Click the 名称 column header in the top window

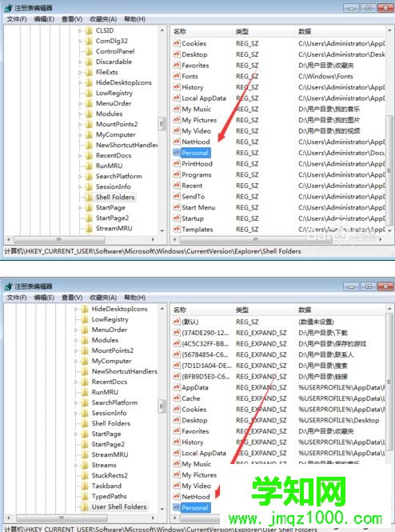click(180, 31)
